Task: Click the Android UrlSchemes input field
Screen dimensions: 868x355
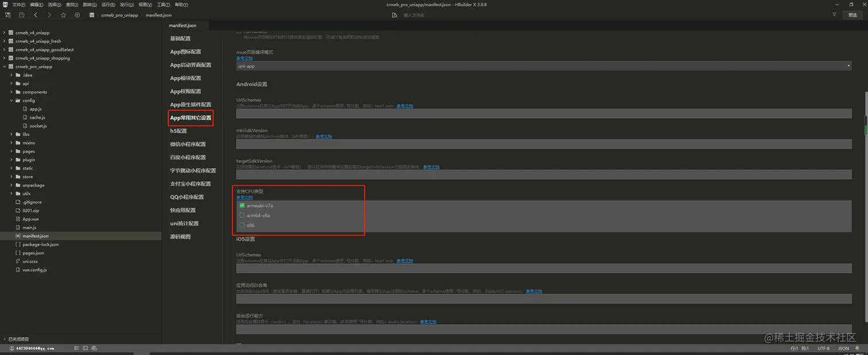Action: (544, 114)
